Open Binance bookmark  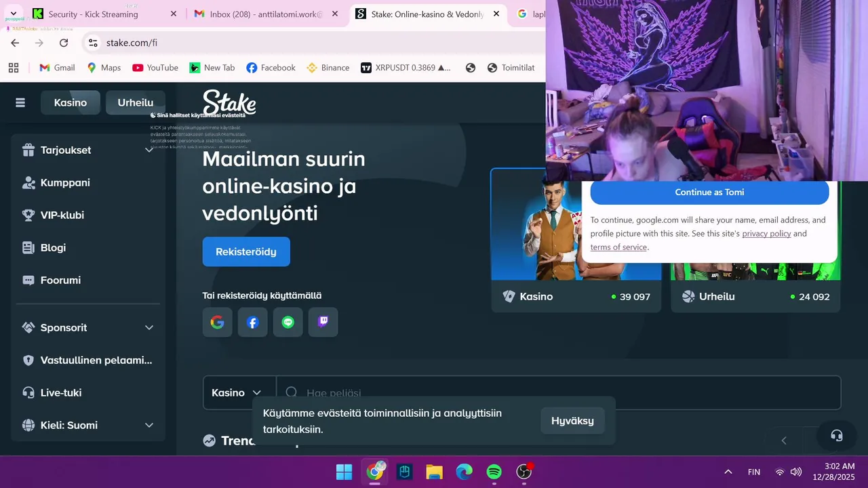(328, 68)
